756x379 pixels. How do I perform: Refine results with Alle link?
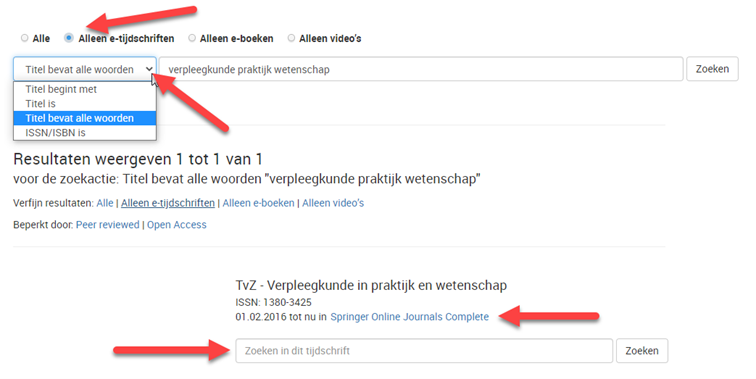pos(105,203)
